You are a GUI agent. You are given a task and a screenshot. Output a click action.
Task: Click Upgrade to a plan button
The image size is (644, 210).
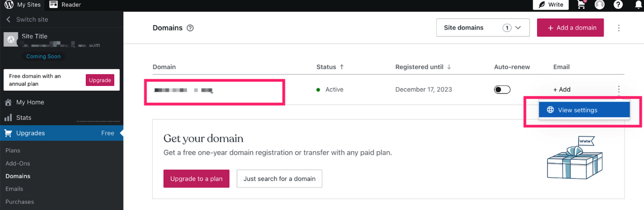(196, 178)
